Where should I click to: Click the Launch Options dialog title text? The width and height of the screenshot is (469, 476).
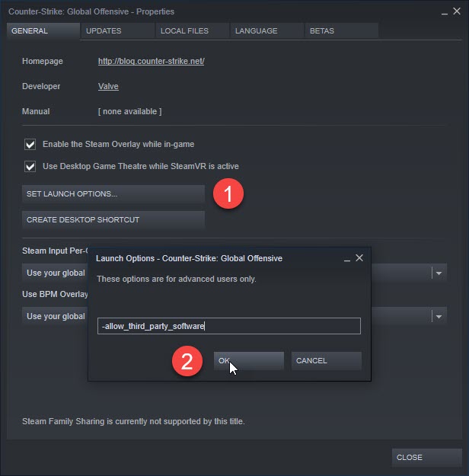(x=189, y=258)
